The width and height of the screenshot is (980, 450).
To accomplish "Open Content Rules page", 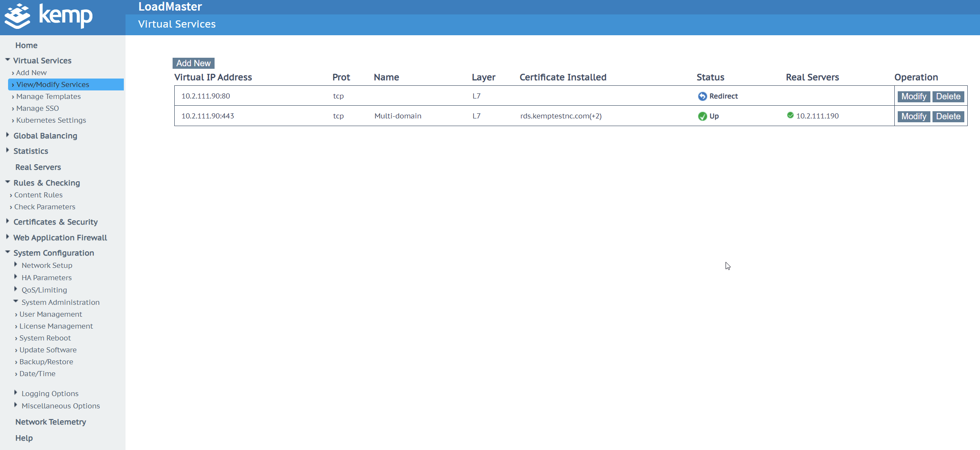I will (38, 195).
